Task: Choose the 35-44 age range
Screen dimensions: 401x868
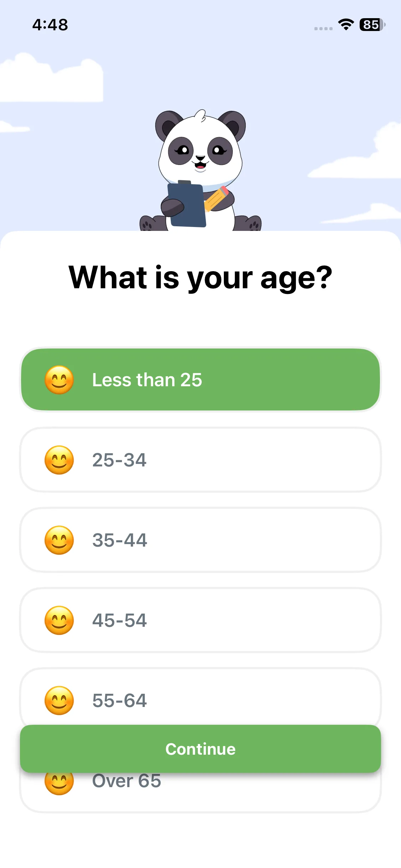Action: (x=200, y=540)
